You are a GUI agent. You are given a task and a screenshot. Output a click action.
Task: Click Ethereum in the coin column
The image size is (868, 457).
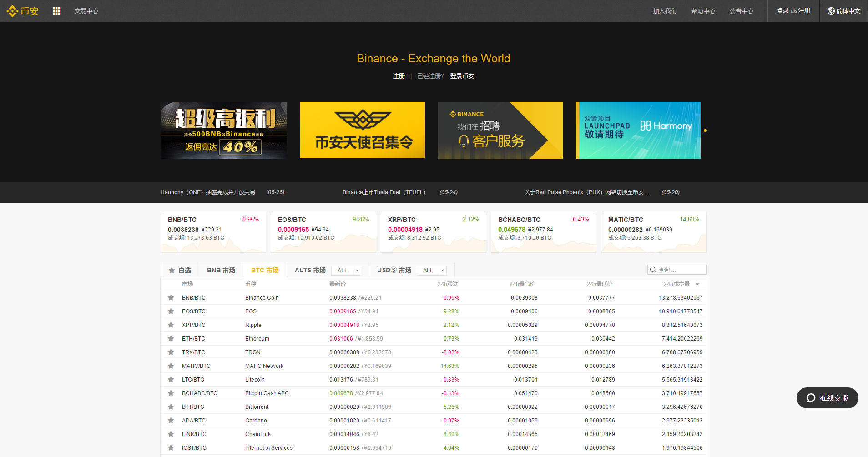[257, 339]
